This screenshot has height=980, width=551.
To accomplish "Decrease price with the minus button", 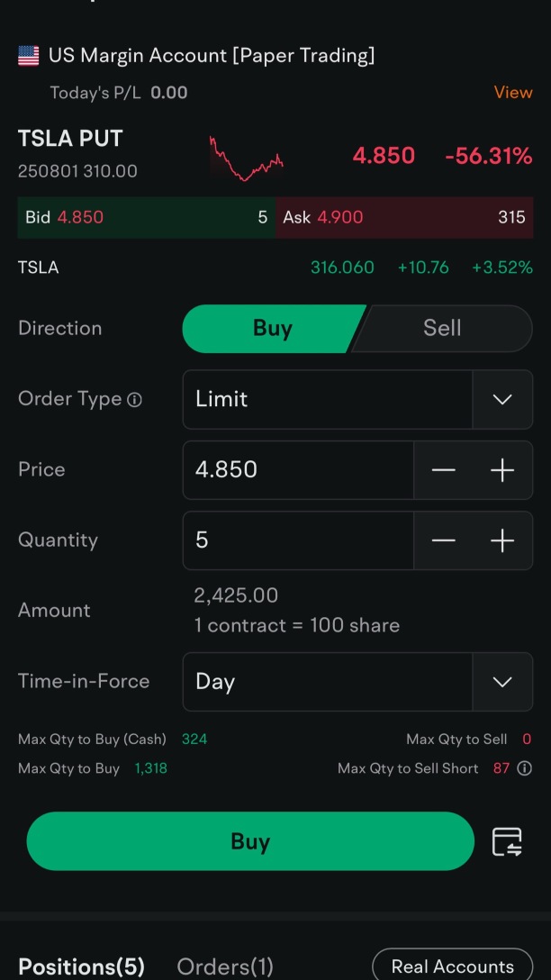I will tap(443, 470).
